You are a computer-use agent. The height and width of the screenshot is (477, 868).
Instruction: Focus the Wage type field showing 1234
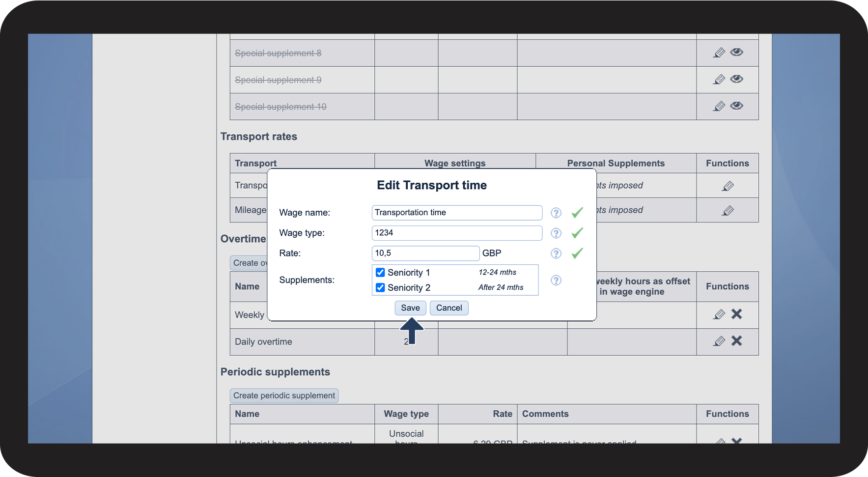pos(456,233)
